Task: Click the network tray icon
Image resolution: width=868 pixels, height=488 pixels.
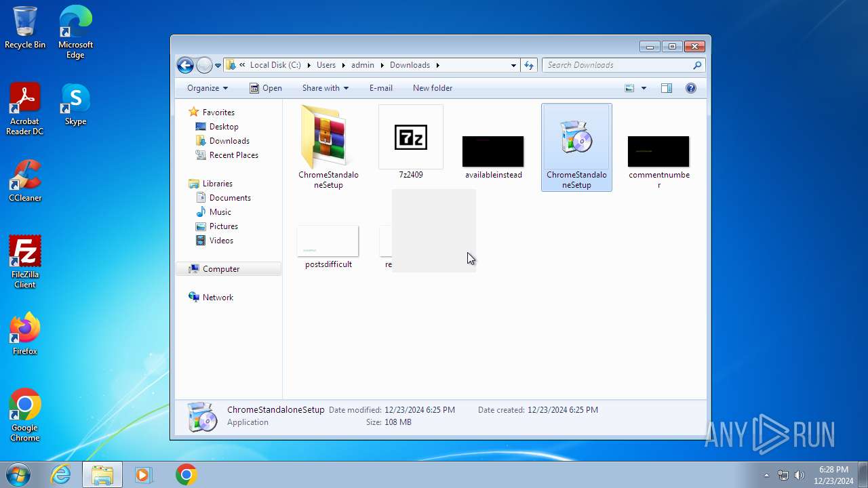Action: point(783,475)
